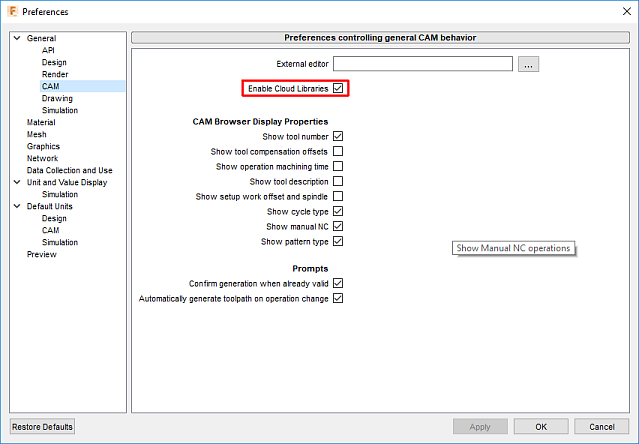Toggle Enable Cloud Libraries checkbox
Viewport: 639px width, 444px height.
338,88
